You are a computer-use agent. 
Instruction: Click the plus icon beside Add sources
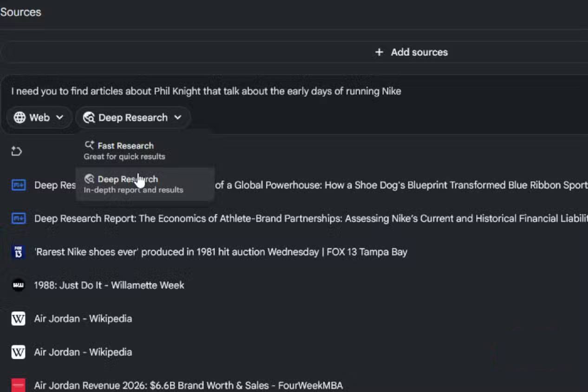379,52
